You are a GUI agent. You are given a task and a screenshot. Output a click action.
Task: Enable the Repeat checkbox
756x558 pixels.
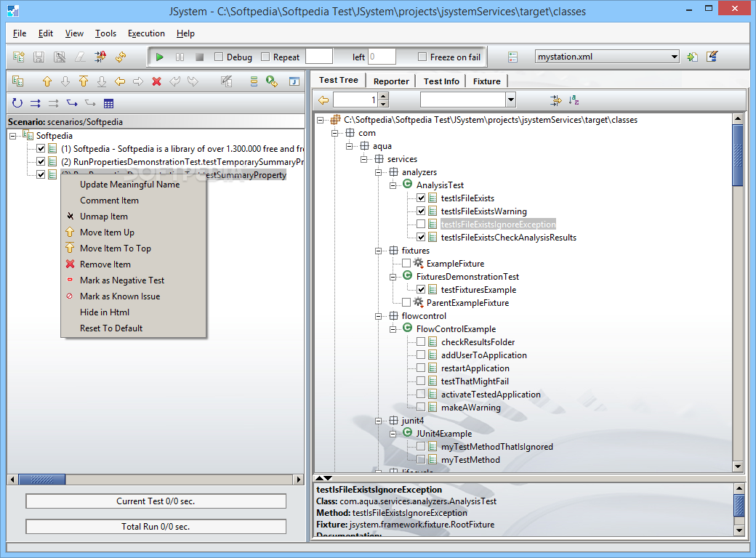(x=265, y=57)
